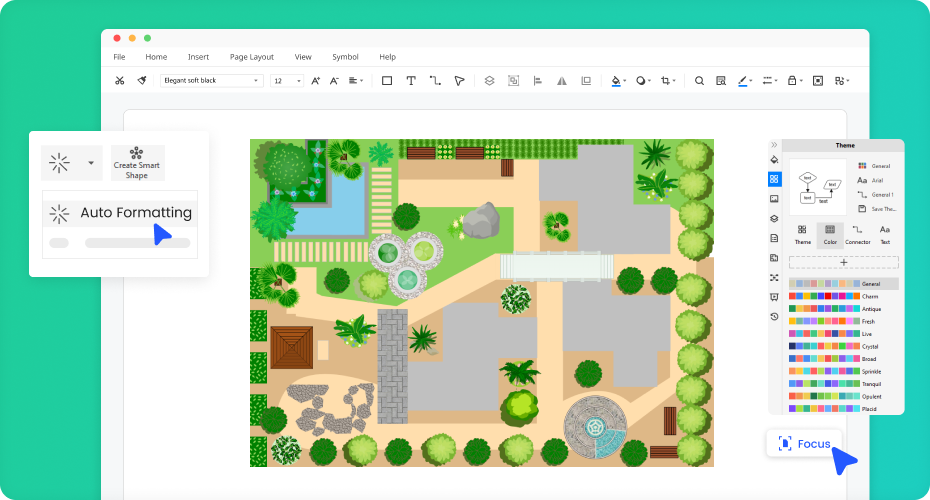This screenshot has width=930, height=500.
Task: Click the Increase font size icon
Action: pos(316,81)
